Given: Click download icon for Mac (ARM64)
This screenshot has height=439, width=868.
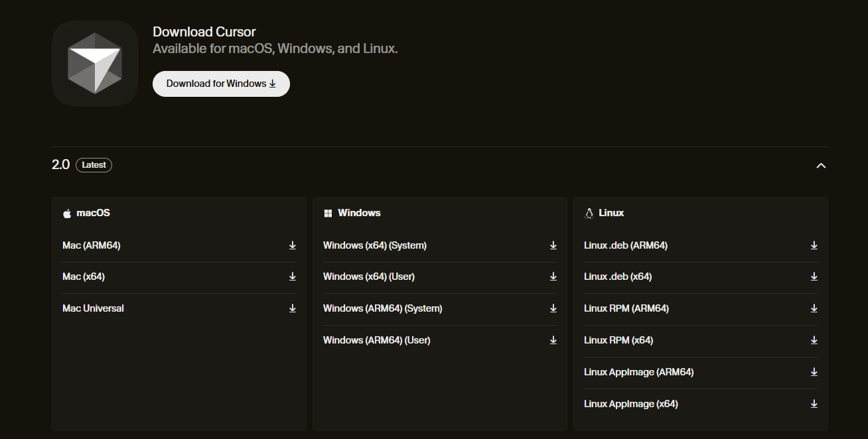Looking at the screenshot, I should [x=292, y=245].
